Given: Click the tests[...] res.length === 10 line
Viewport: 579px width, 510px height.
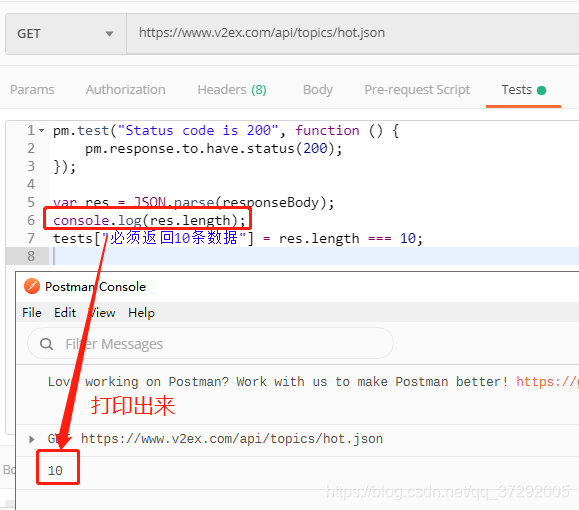Looking at the screenshot, I should (x=238, y=238).
